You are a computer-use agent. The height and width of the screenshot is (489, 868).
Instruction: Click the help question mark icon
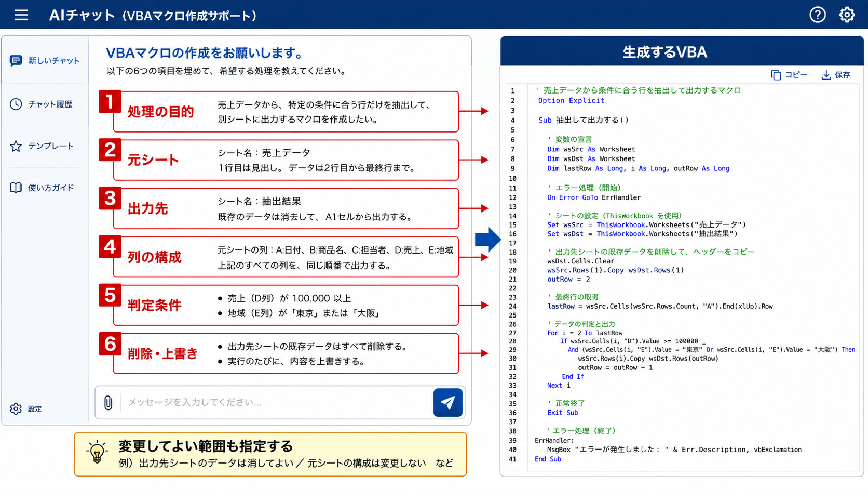818,15
